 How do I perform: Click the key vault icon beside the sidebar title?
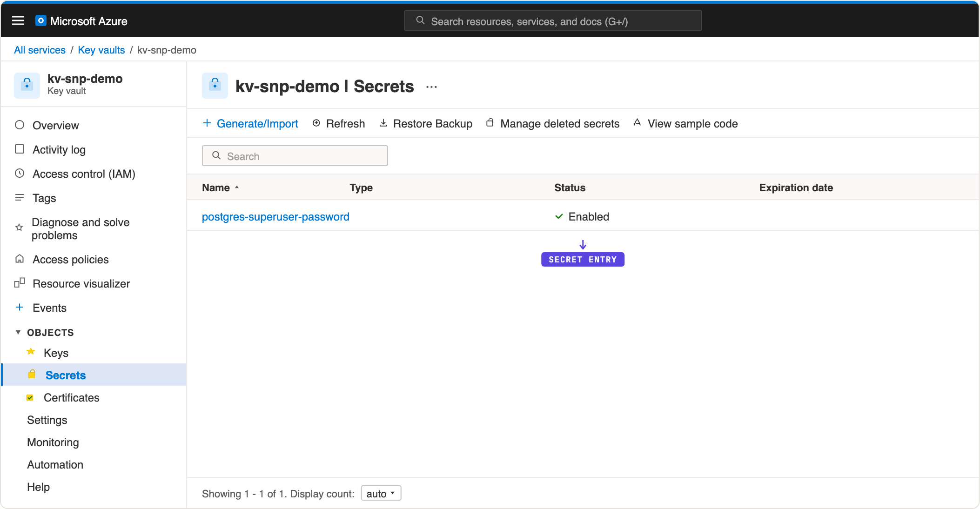[27, 85]
